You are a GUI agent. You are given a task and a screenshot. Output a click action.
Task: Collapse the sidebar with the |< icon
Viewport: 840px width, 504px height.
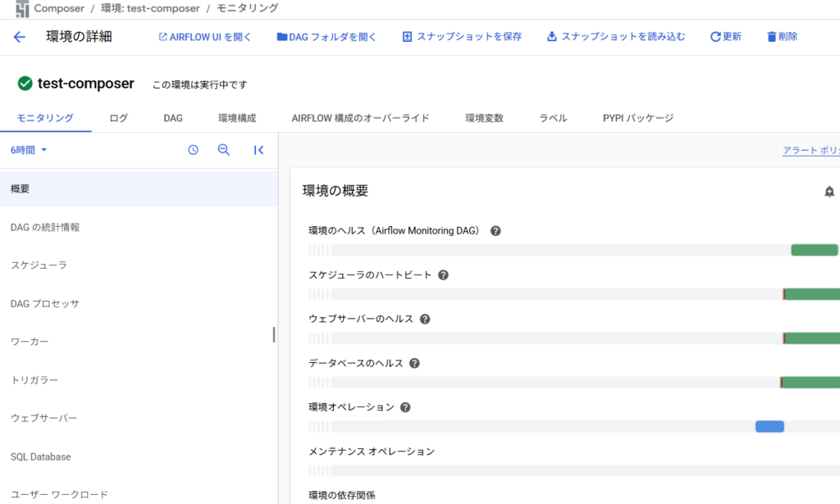coord(258,150)
